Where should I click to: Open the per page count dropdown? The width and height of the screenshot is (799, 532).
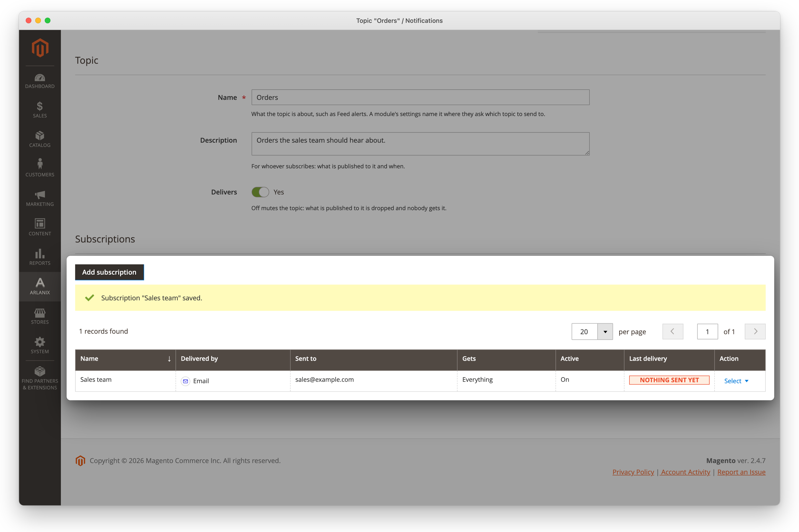(605, 332)
